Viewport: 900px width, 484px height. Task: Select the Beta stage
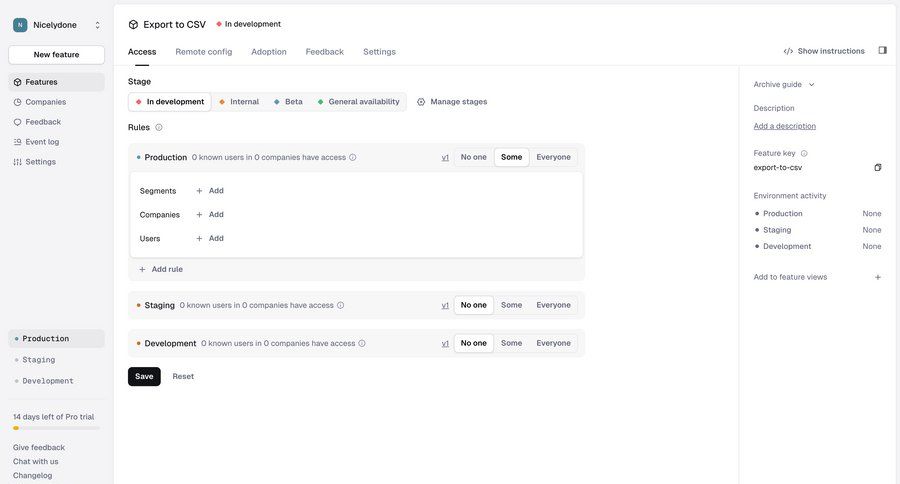pyautogui.click(x=288, y=102)
